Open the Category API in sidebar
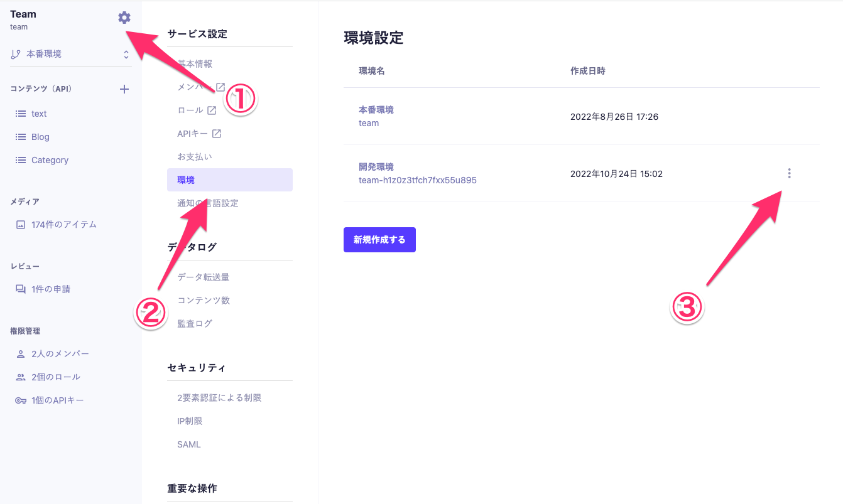The width and height of the screenshot is (843, 504). coord(50,160)
